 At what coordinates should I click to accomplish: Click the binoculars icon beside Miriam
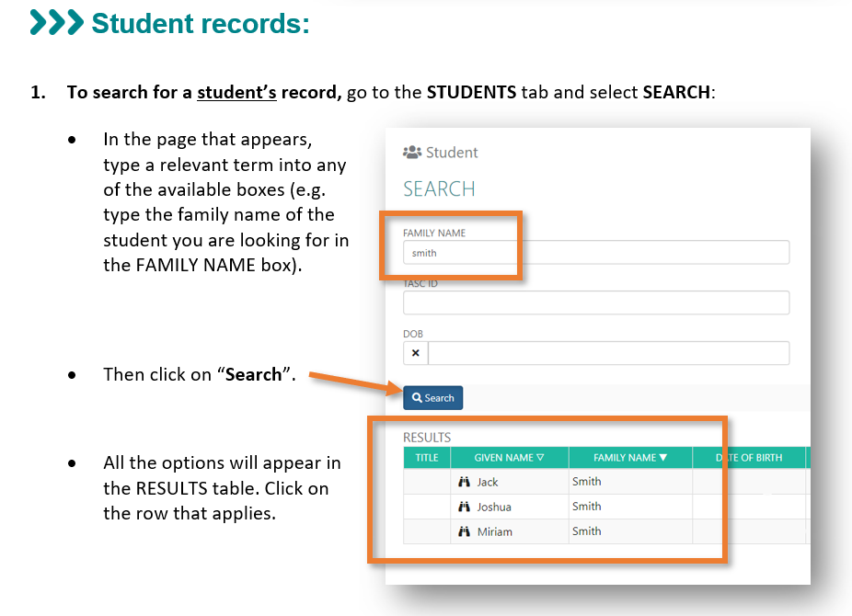coord(464,531)
